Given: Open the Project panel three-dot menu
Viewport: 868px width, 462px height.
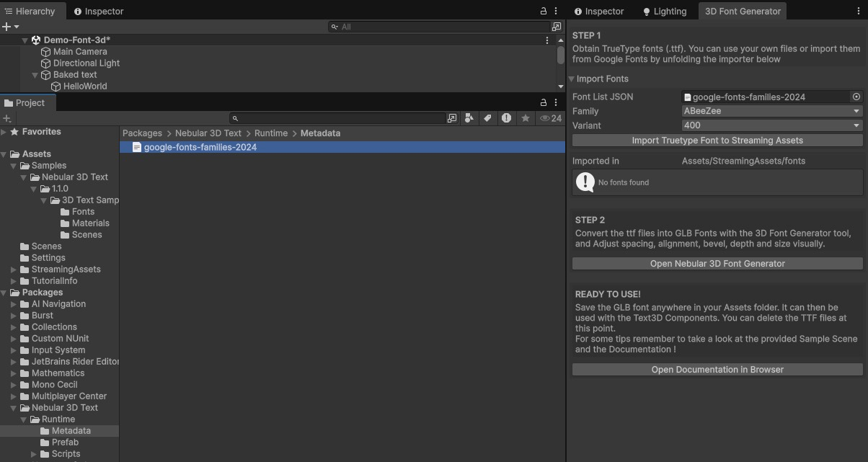Looking at the screenshot, I should click(556, 102).
